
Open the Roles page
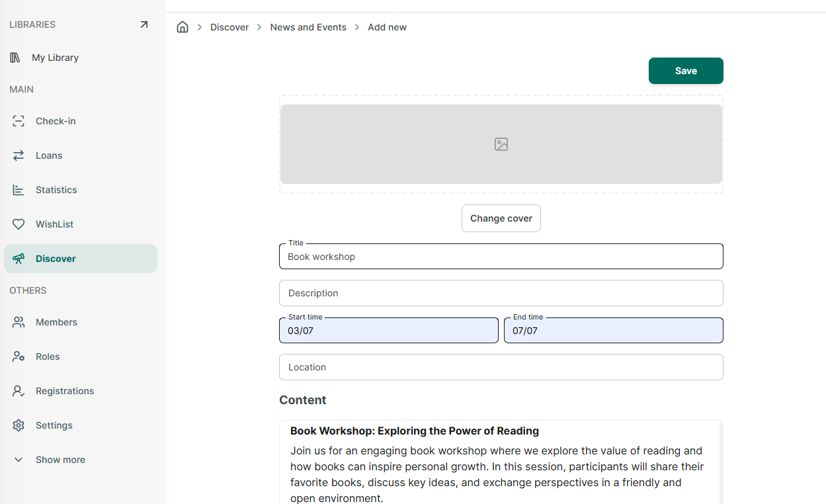point(81,357)
